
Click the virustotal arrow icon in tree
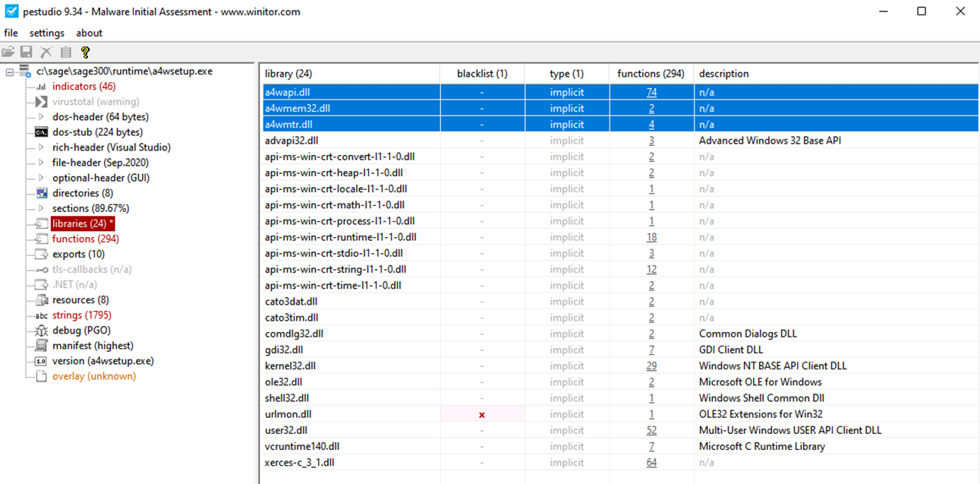41,102
